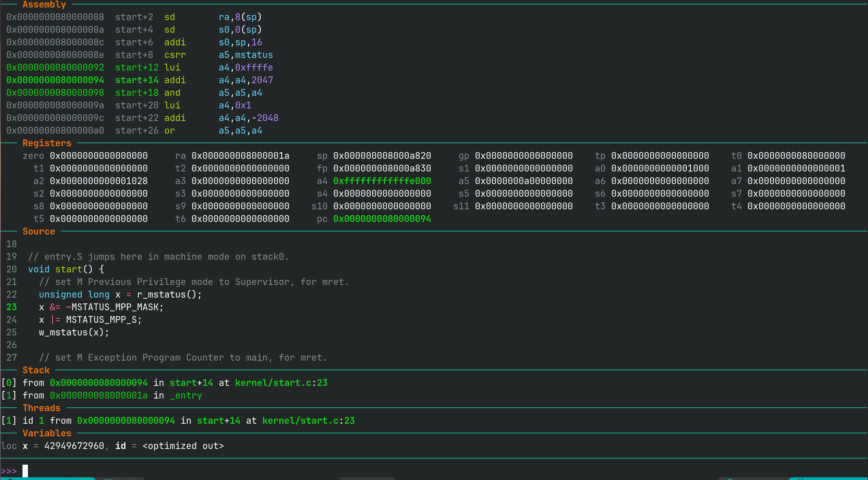Viewport: 868px width, 480px height.
Task: Click operand 'a4,a4,-2048' at start+22
Action: [248, 118]
